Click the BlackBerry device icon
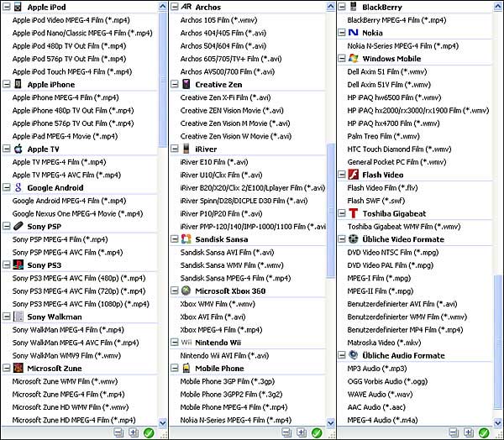Screen dimensions: 504x440 click(x=354, y=7)
